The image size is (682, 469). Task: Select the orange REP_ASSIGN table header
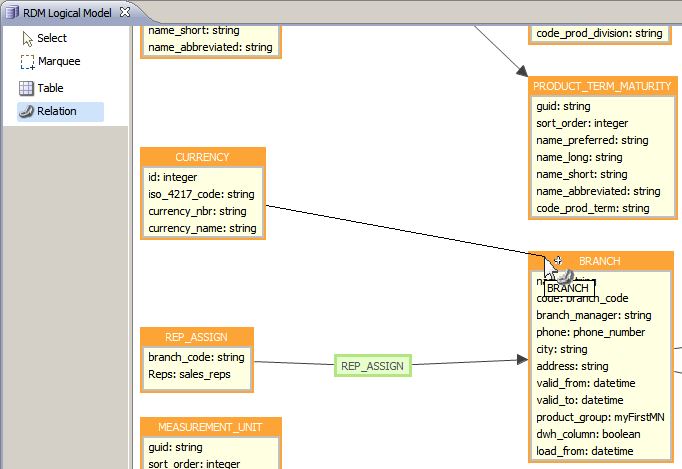196,337
